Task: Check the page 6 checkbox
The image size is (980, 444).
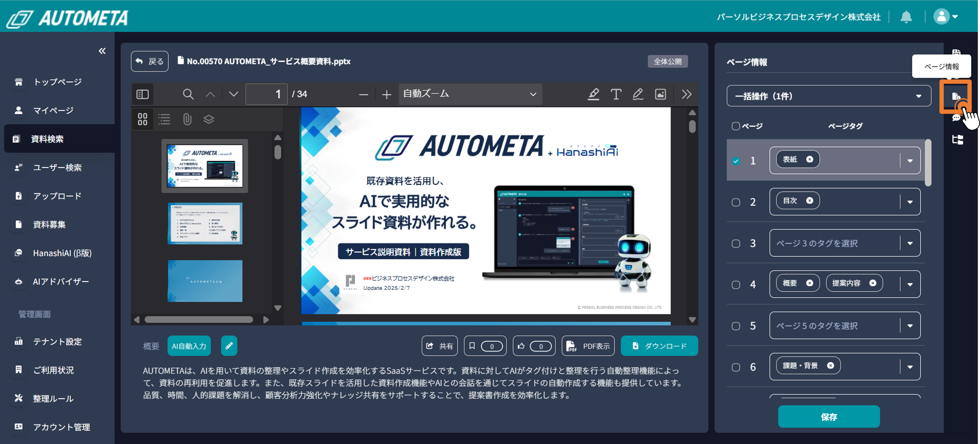Action: pyautogui.click(x=736, y=367)
